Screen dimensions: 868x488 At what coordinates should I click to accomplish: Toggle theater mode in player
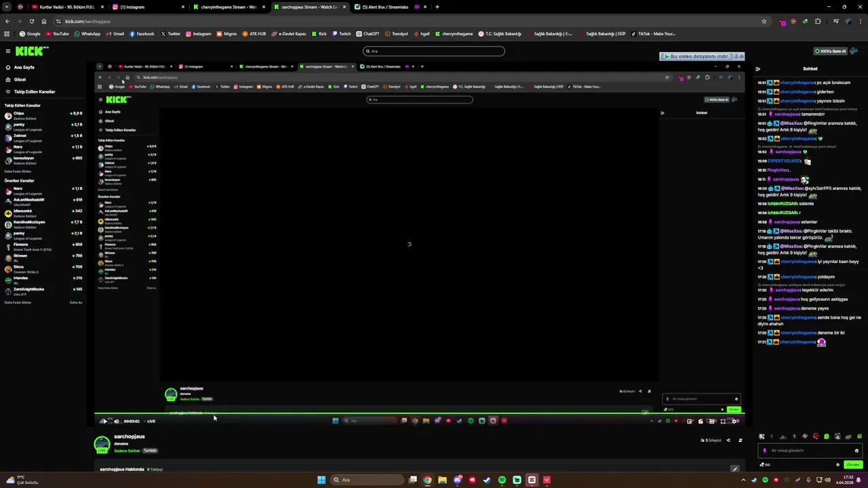(x=711, y=421)
